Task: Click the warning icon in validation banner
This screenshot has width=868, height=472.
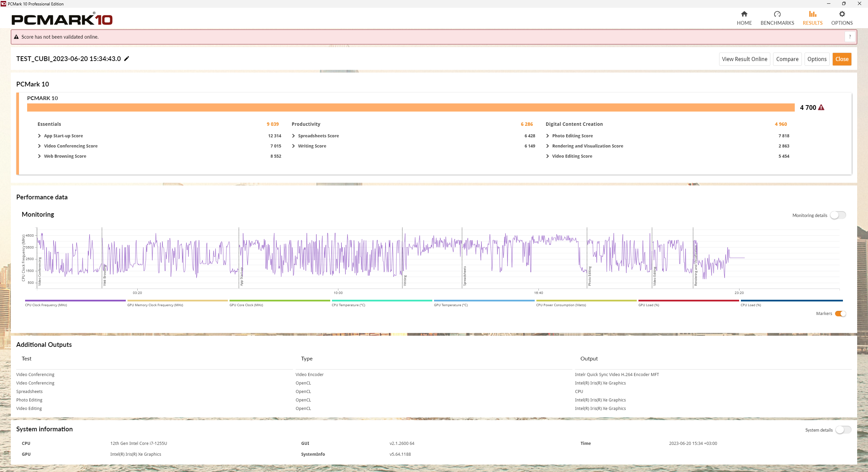Action: (x=16, y=37)
